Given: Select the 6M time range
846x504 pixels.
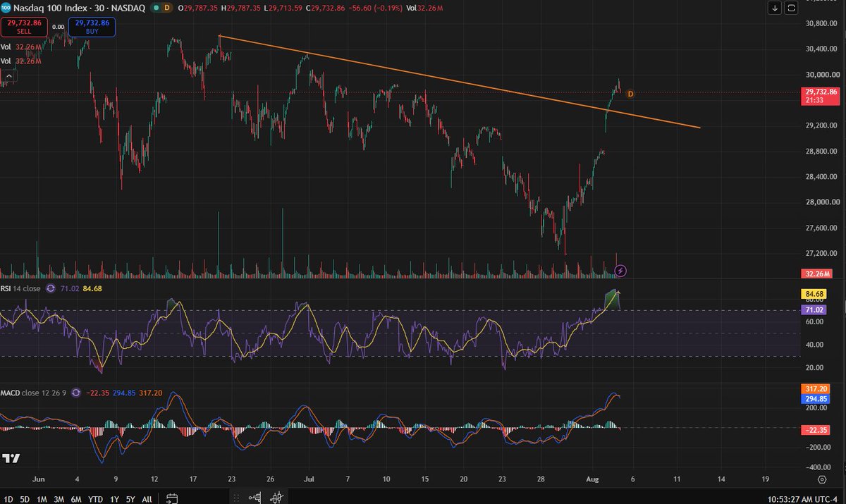Looking at the screenshot, I should (x=78, y=499).
